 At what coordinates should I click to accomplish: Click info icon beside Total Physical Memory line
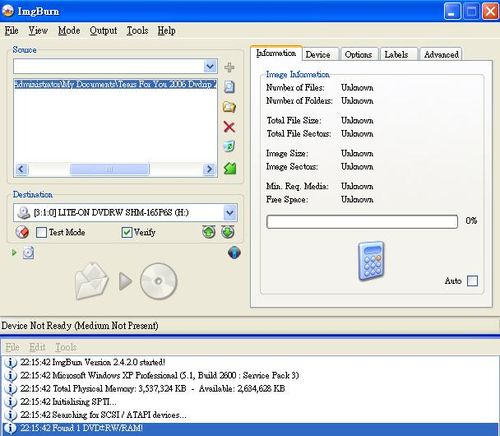(x=10, y=388)
